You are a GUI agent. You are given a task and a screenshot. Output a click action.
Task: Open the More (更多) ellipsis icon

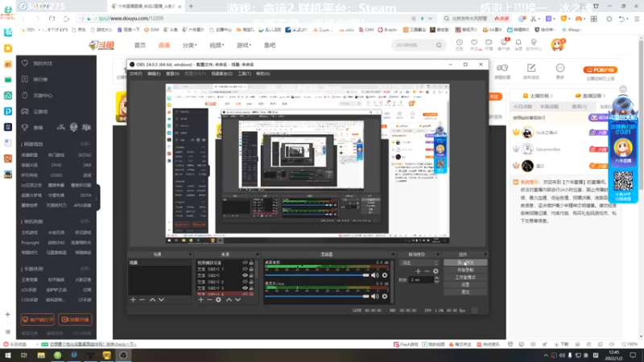click(x=560, y=68)
